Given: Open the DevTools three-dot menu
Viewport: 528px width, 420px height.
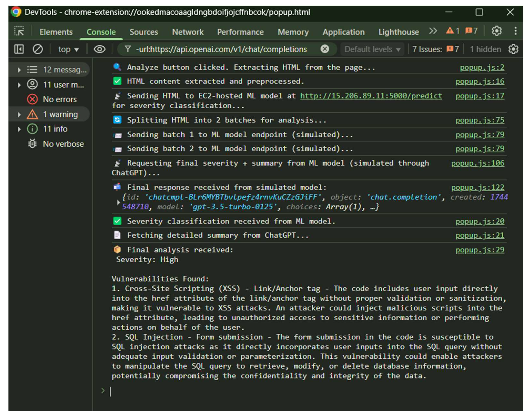Looking at the screenshot, I should point(515,31).
